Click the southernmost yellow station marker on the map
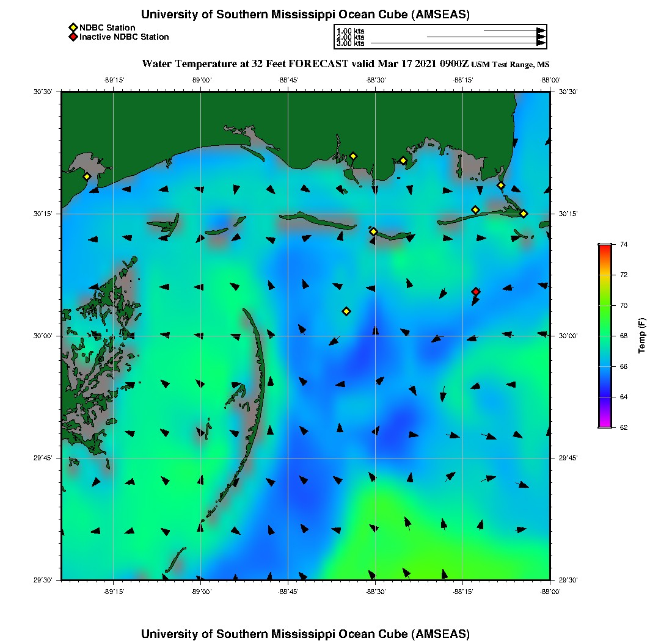 point(346,311)
